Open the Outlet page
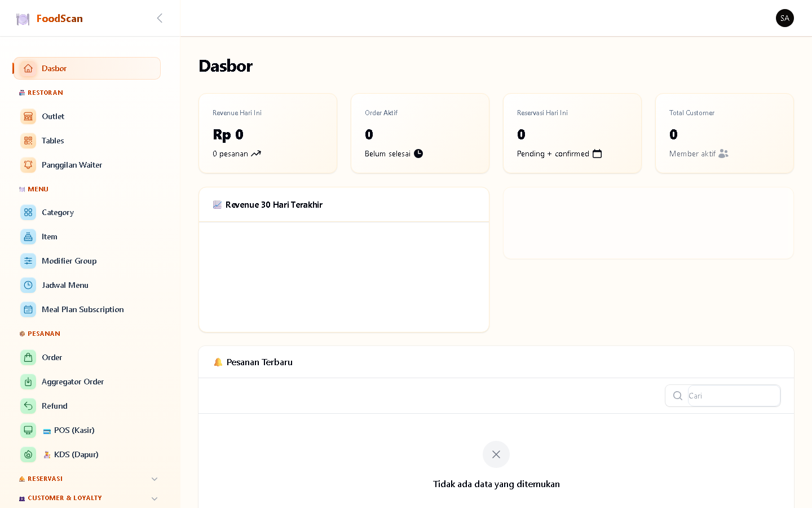812x508 pixels. 87,116
